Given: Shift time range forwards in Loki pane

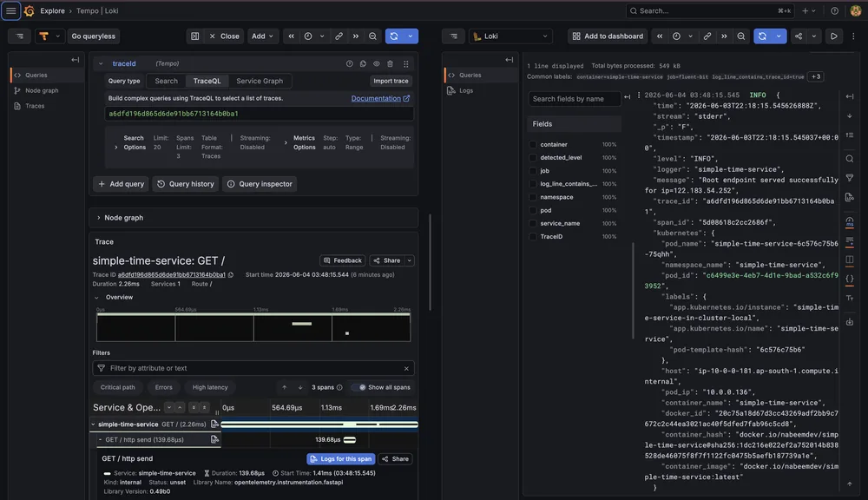Looking at the screenshot, I should (724, 36).
